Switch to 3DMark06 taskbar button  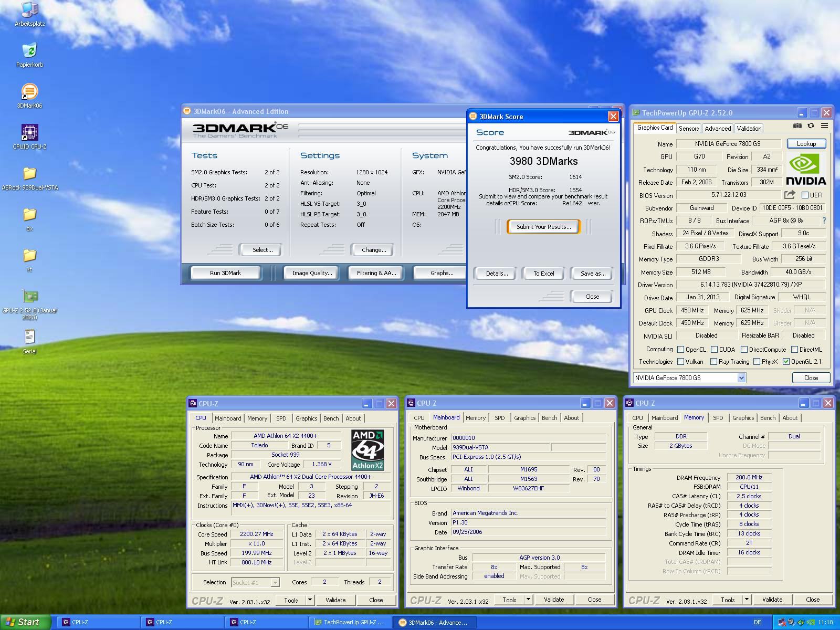click(x=436, y=623)
